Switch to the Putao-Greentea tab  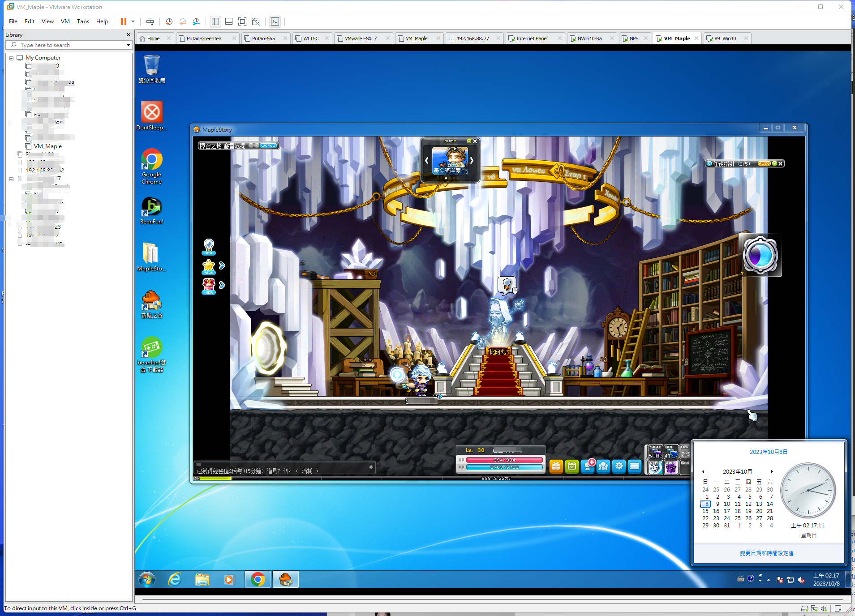tap(204, 38)
